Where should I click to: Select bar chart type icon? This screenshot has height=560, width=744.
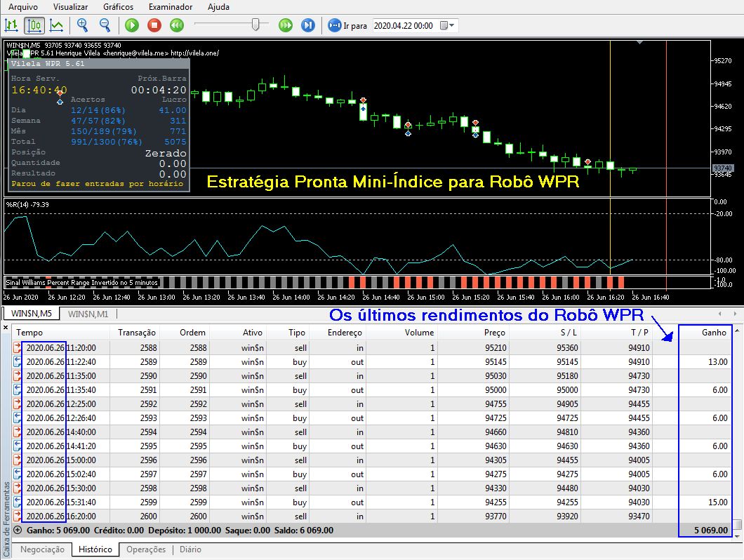11,25
